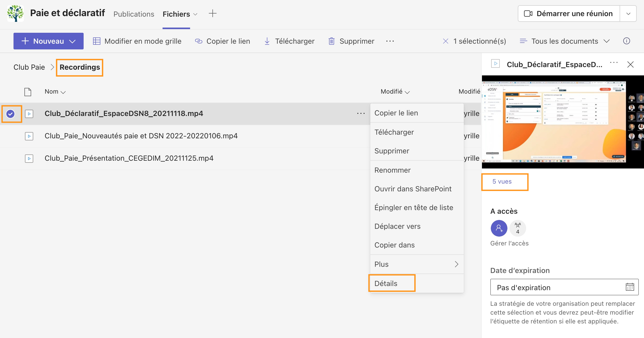The height and width of the screenshot is (338, 644).
Task: Click the Copier le lien chain icon
Action: (x=199, y=41)
